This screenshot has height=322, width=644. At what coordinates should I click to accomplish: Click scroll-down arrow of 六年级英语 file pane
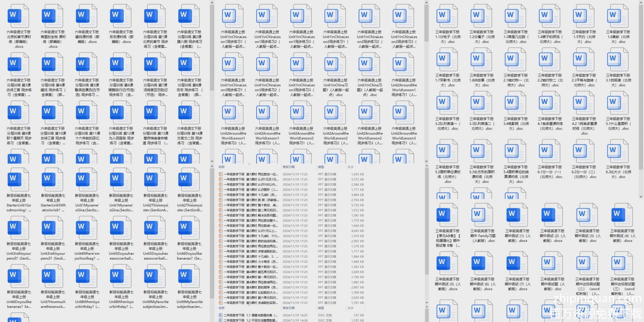(x=426, y=161)
